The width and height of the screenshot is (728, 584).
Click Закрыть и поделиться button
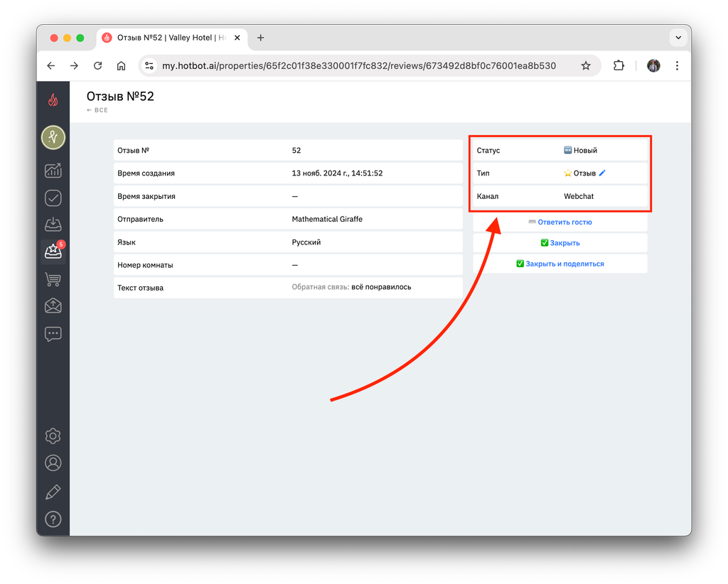560,264
